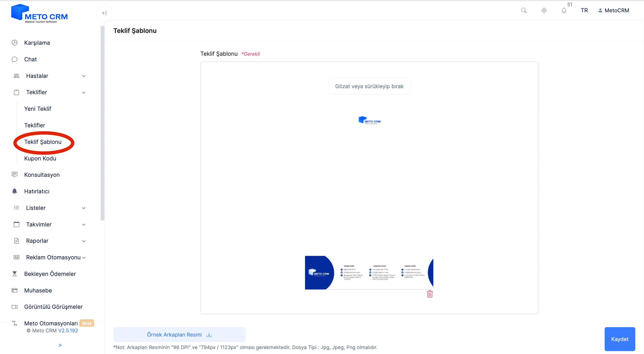
Task: Click the V2.5.192 version link
Action: [68, 331]
